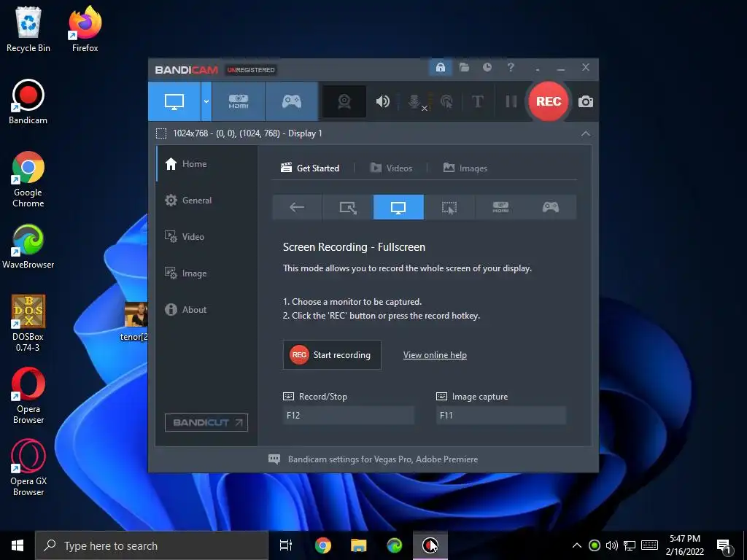The height and width of the screenshot is (560, 747).
Task: Toggle speaker sound recording icon
Action: pyautogui.click(x=382, y=101)
